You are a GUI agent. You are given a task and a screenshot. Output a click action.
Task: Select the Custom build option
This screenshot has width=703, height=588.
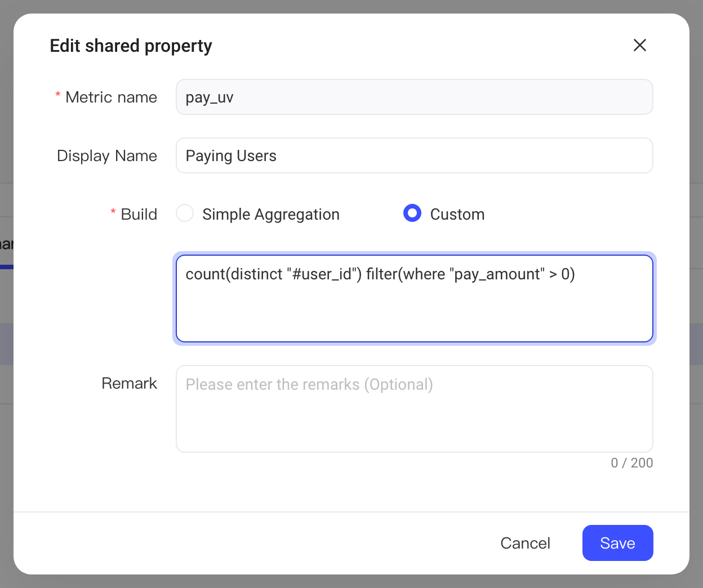click(x=412, y=213)
